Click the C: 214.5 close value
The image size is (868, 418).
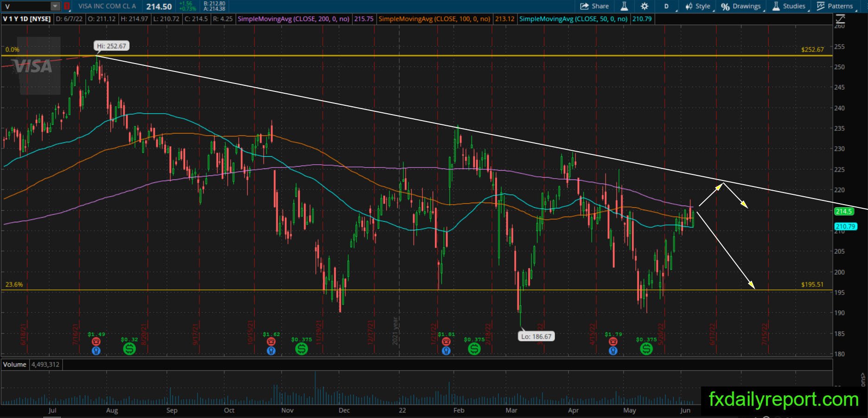coord(196,19)
